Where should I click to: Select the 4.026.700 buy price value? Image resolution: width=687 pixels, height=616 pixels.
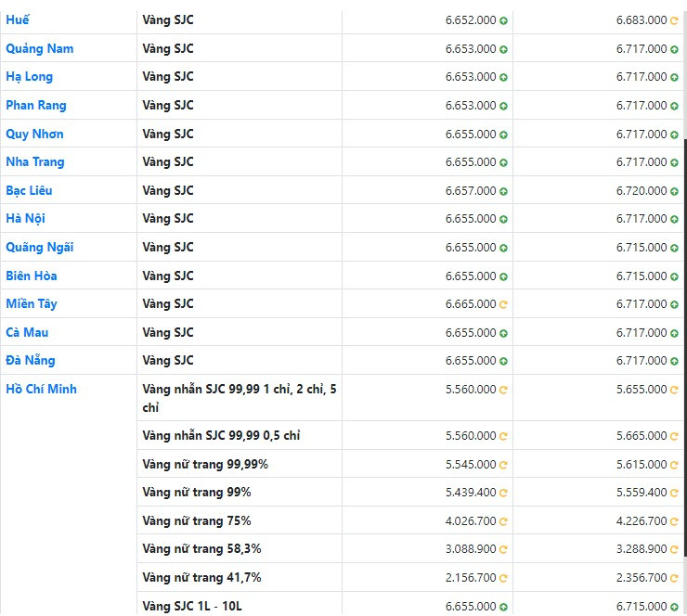coord(471,521)
